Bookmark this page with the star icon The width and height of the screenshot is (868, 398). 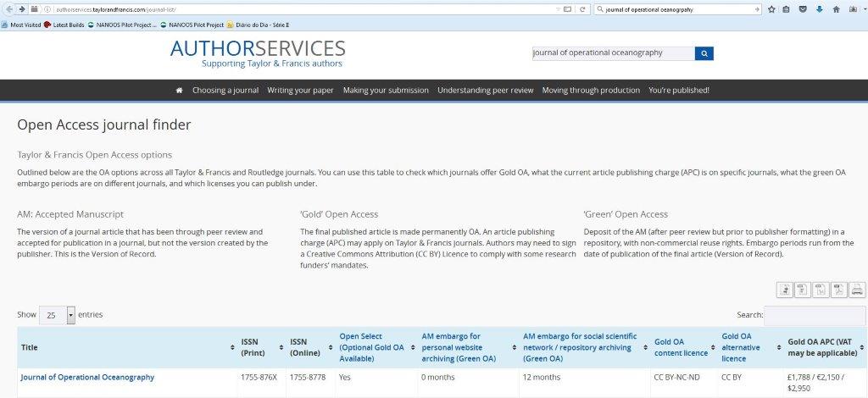[771, 9]
